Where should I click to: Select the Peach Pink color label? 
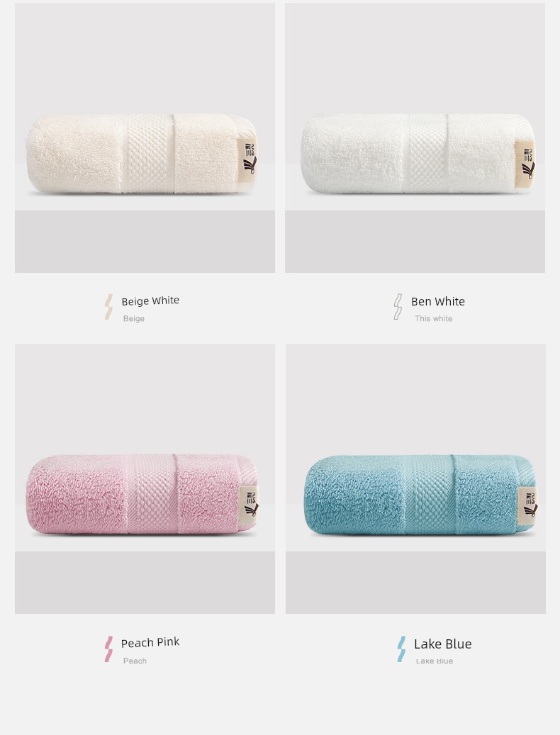point(150,643)
